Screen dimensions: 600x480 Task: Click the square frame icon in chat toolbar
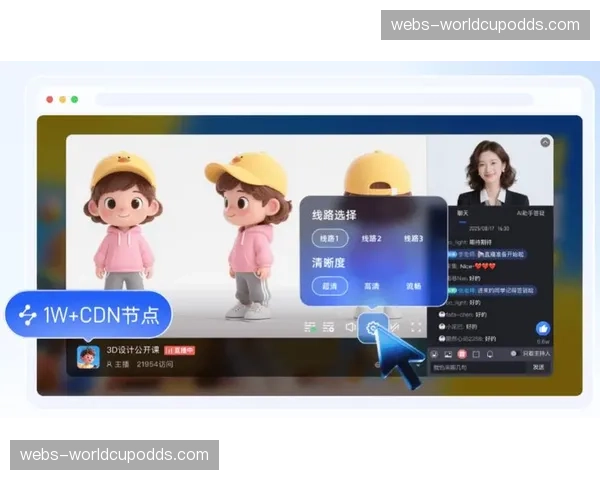pyautogui.click(x=476, y=354)
